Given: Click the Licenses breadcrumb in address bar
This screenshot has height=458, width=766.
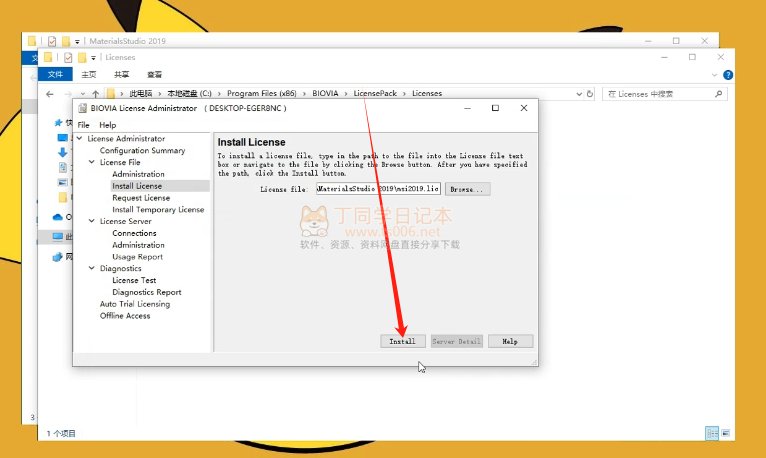Looking at the screenshot, I should point(427,93).
